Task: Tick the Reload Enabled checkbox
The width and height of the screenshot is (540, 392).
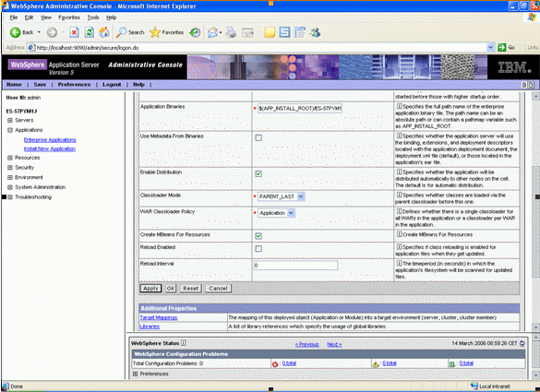Action: pyautogui.click(x=258, y=248)
